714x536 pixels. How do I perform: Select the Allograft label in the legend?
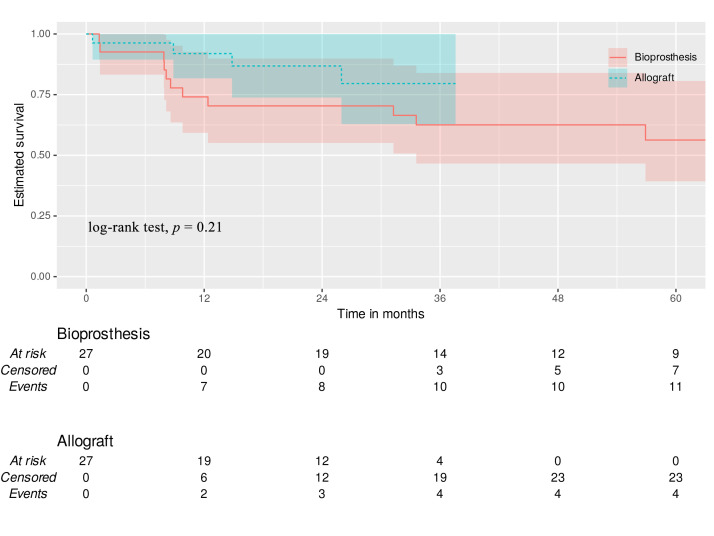(655, 76)
